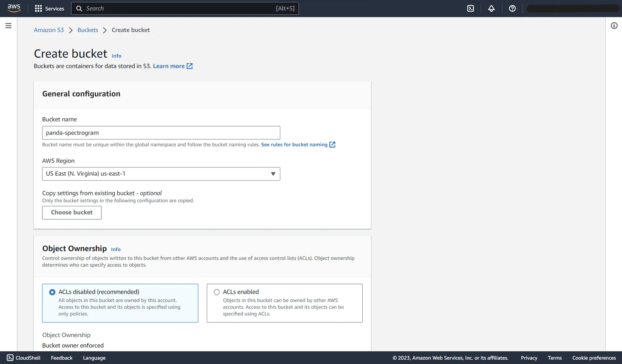Click the Bucket owner enforced text
The height and width of the screenshot is (364, 622).
coord(73,345)
